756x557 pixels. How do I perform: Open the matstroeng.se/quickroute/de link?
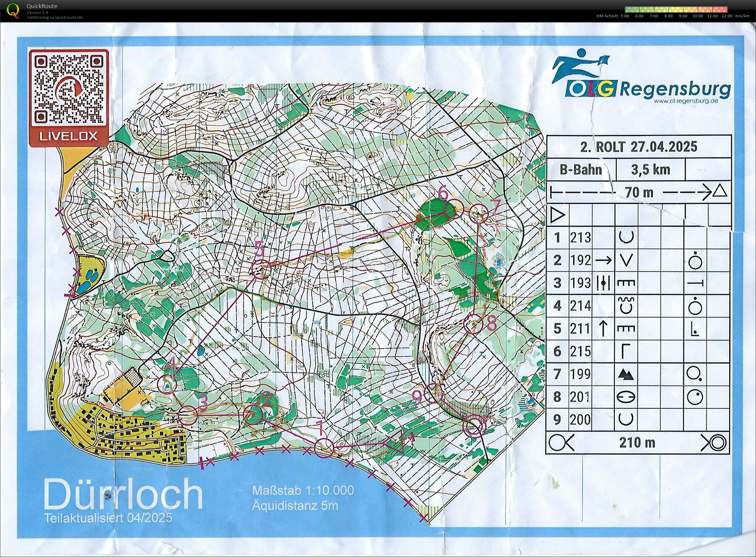pyautogui.click(x=55, y=17)
